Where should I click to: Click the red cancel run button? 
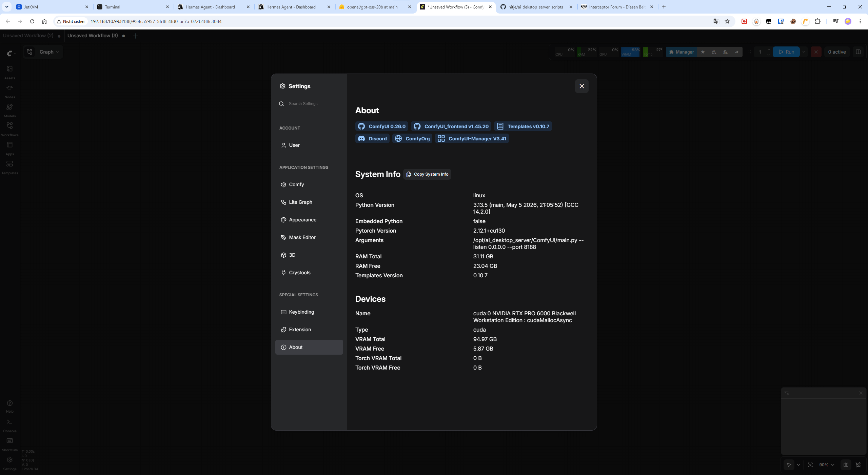tap(816, 52)
